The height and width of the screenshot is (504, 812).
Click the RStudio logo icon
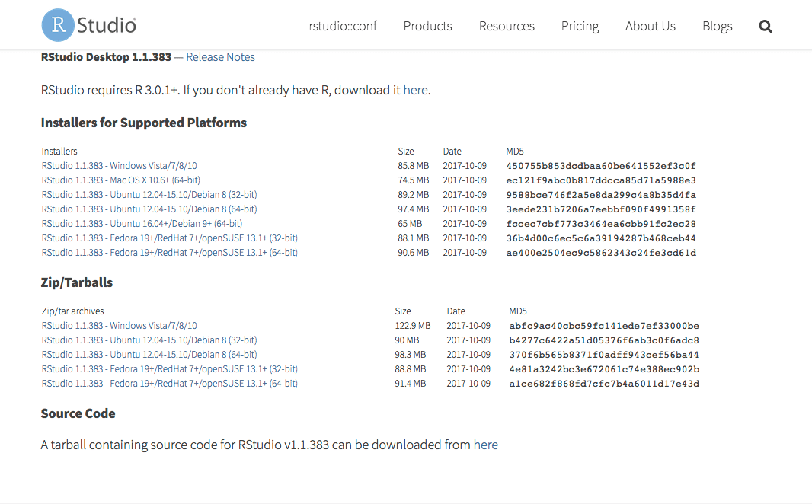pos(59,26)
